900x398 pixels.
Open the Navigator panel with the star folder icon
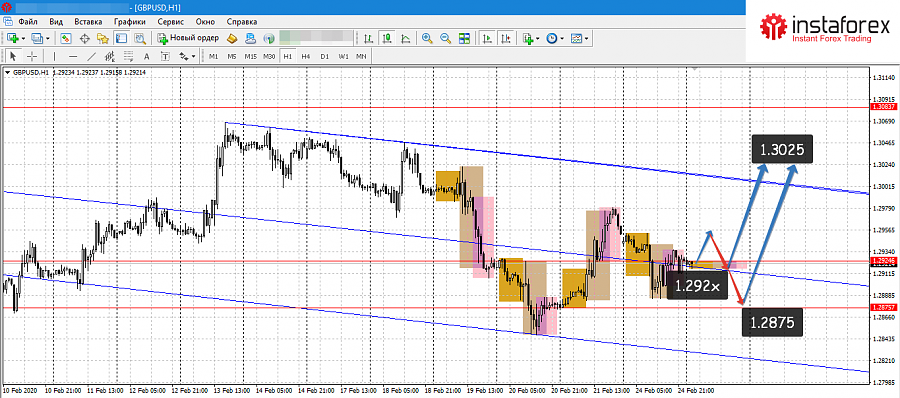point(103,38)
